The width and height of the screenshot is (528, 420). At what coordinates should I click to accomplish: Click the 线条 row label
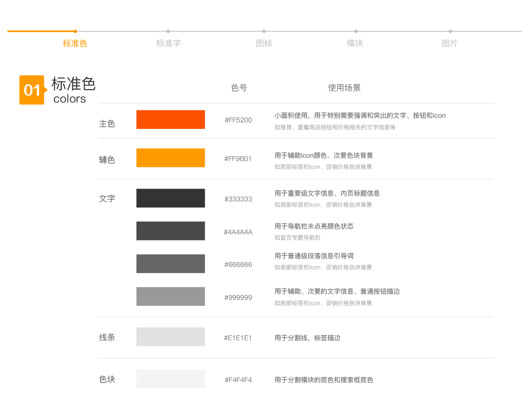[x=107, y=337]
